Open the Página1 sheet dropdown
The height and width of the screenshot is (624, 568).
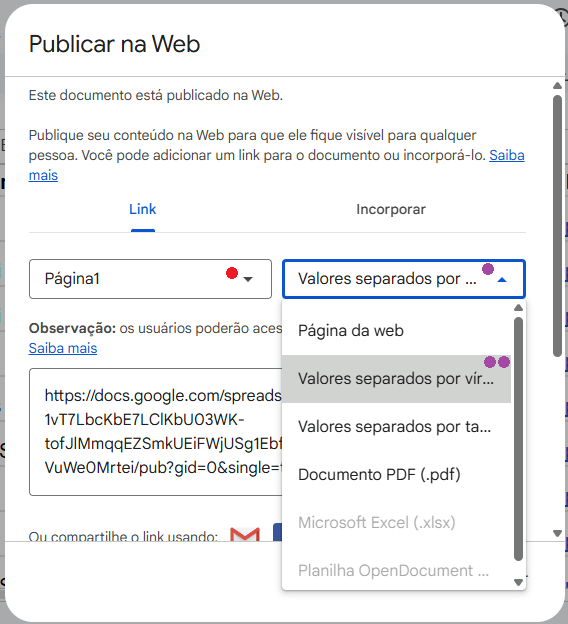point(150,279)
